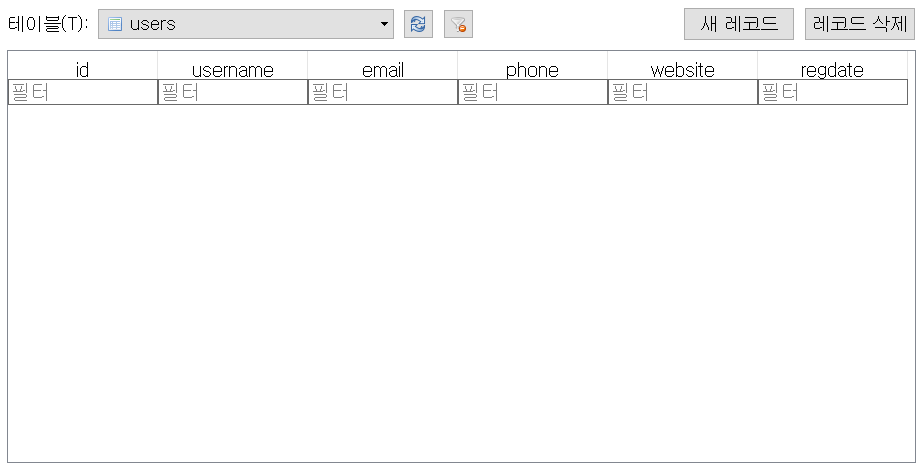
Task: Focus the email filter field
Action: click(383, 92)
